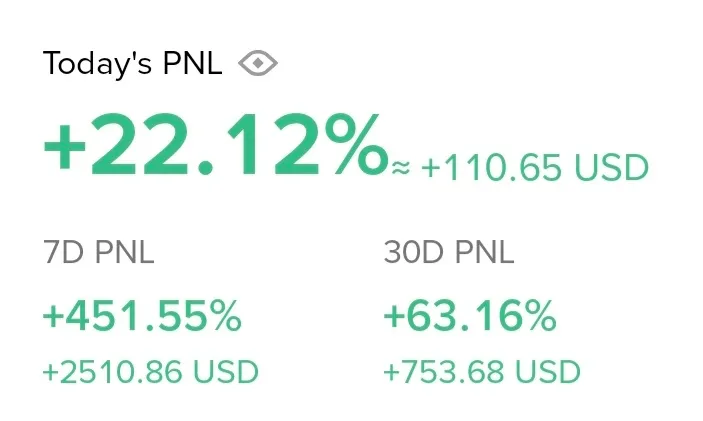The width and height of the screenshot is (703, 421).
Task: Open the 7D PNL section label
Action: coord(98,253)
